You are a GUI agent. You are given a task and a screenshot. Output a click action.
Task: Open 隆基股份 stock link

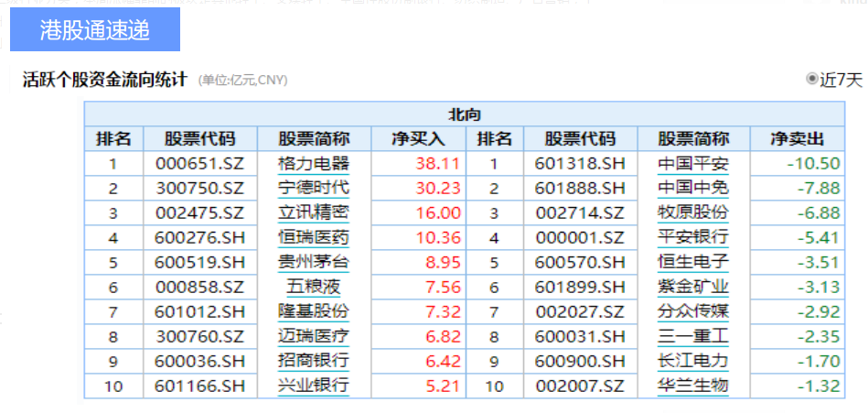click(314, 311)
